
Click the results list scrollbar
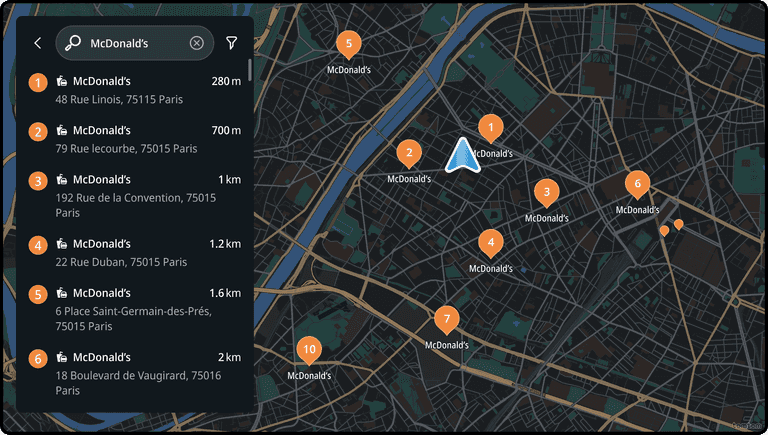[250, 72]
